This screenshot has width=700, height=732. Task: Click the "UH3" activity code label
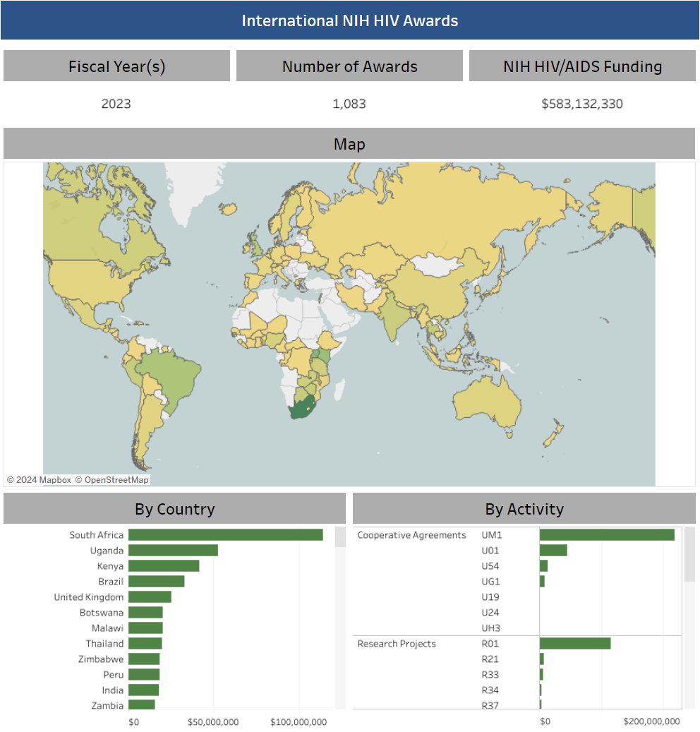(491, 628)
